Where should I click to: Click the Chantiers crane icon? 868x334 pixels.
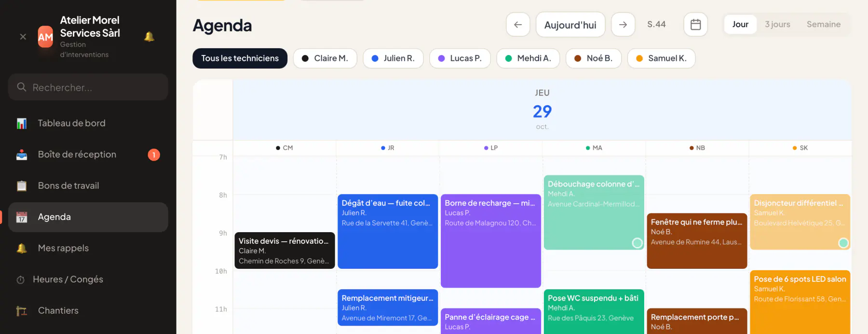pyautogui.click(x=22, y=311)
